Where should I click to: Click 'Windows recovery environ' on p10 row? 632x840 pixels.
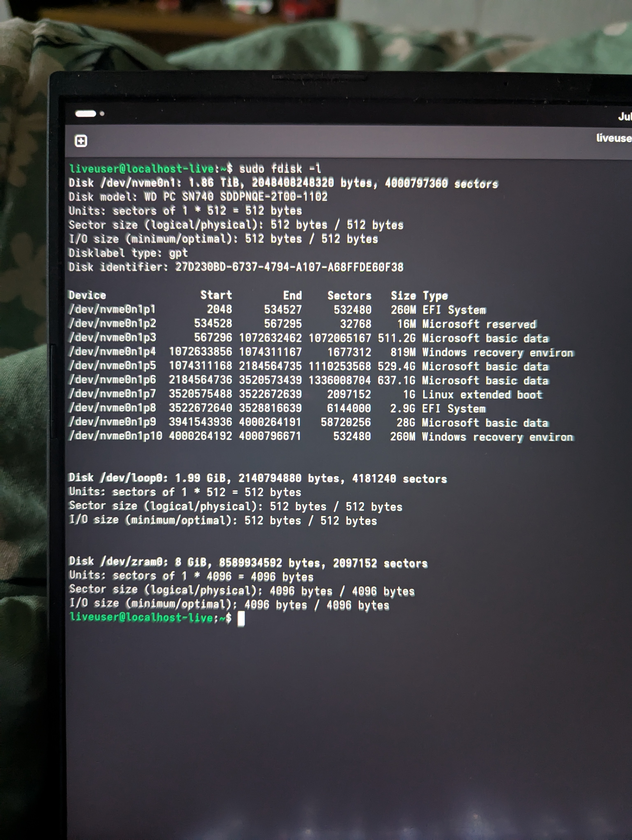[x=498, y=437]
